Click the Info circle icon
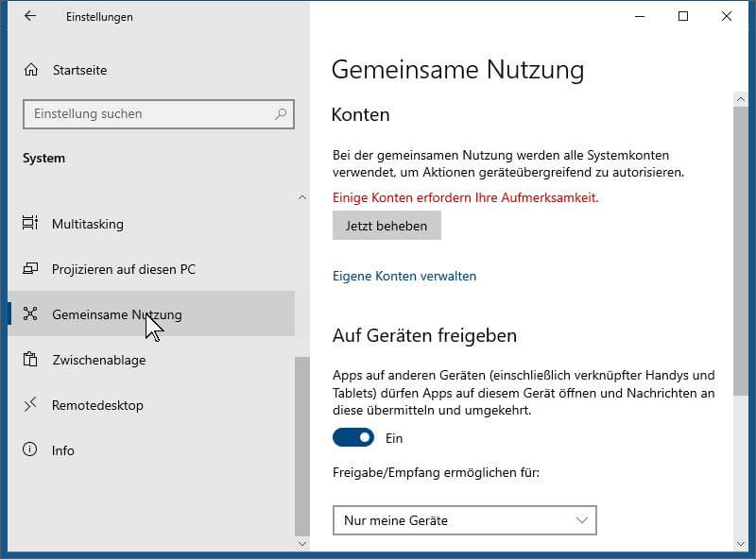 point(30,449)
